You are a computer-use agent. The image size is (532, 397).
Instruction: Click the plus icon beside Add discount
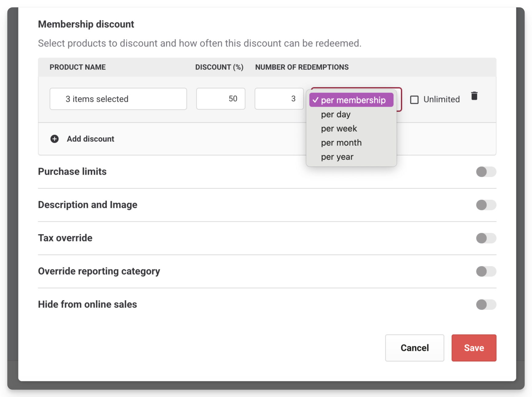[54, 139]
